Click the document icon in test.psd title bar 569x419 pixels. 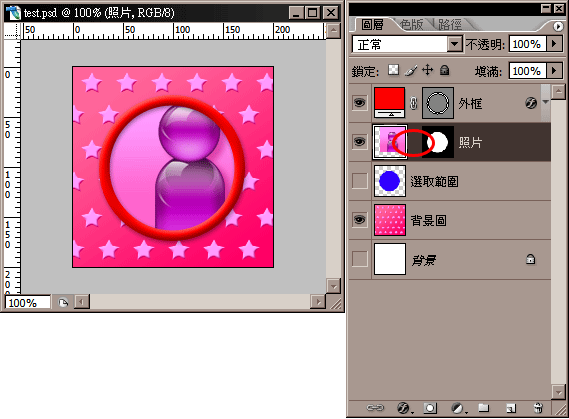[14, 13]
